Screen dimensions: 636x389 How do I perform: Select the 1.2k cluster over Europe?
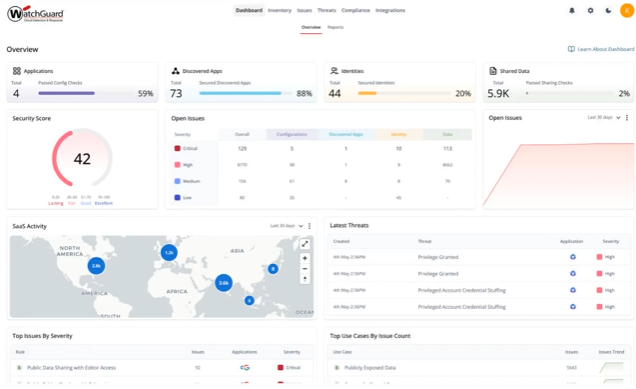[x=169, y=252]
